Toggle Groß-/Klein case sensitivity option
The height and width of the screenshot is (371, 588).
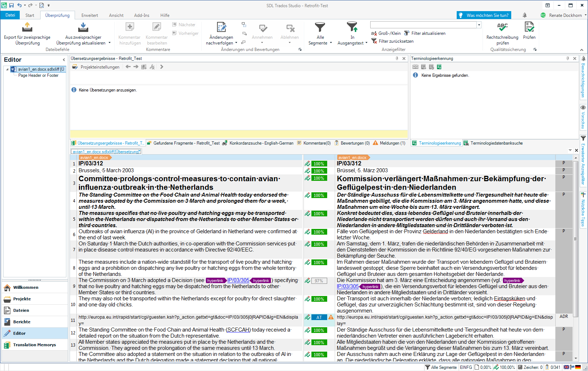point(386,33)
